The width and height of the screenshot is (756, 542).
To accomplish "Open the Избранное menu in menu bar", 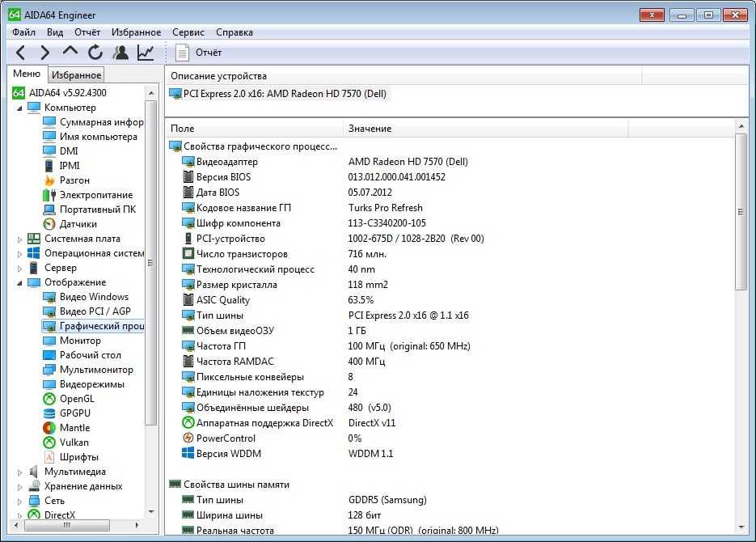I will [137, 32].
